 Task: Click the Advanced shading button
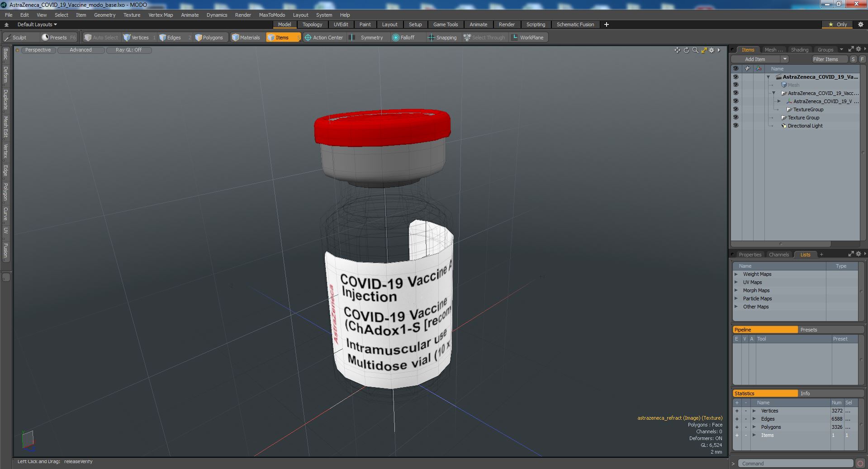pyautogui.click(x=81, y=50)
